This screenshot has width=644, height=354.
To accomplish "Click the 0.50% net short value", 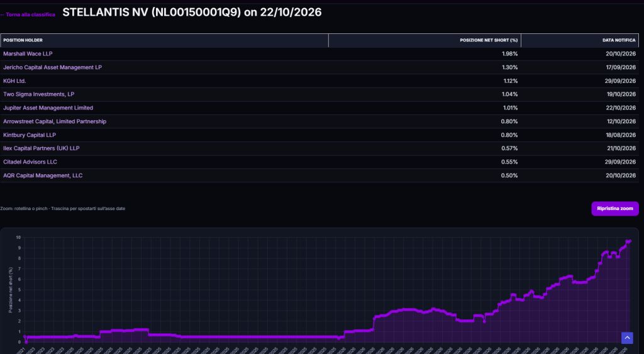I will (509, 175).
